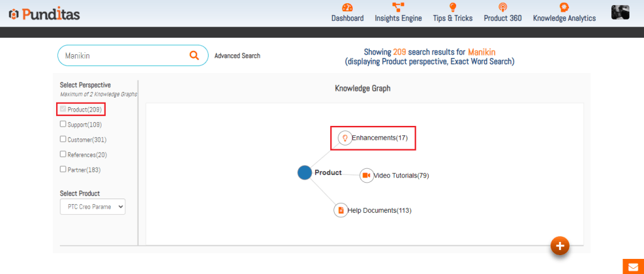Screen dimensions: 644x274
Task: Click the search magnifier icon
Action: (194, 55)
